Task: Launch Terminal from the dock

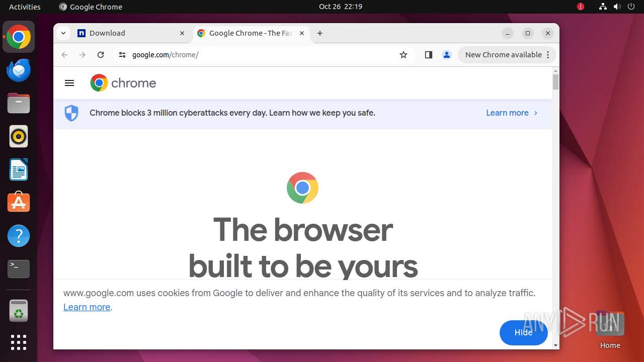Action: point(19,269)
